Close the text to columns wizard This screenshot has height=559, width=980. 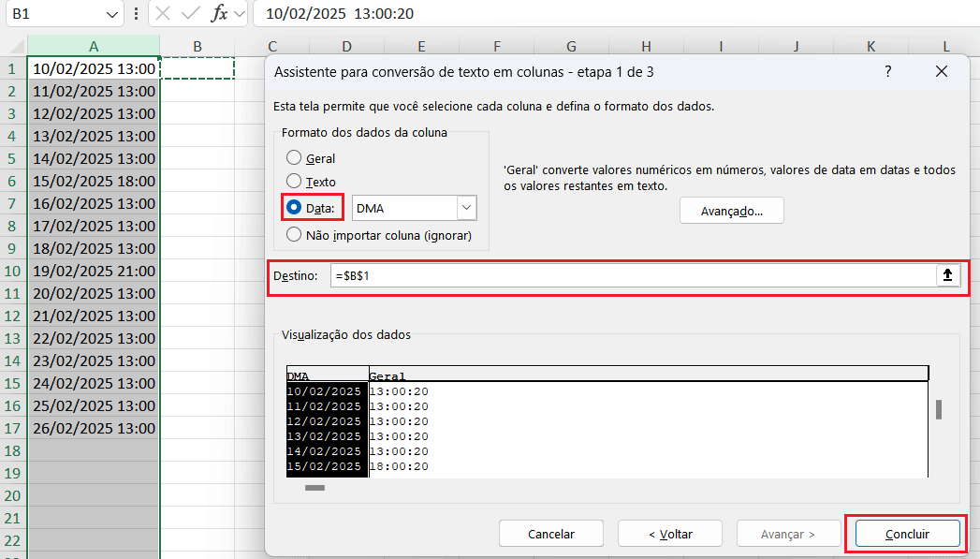click(x=941, y=72)
